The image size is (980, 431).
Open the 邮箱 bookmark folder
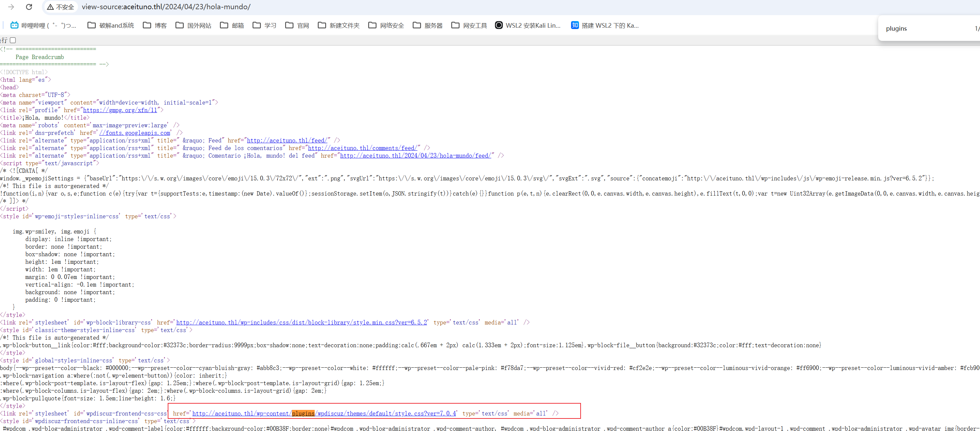(232, 25)
